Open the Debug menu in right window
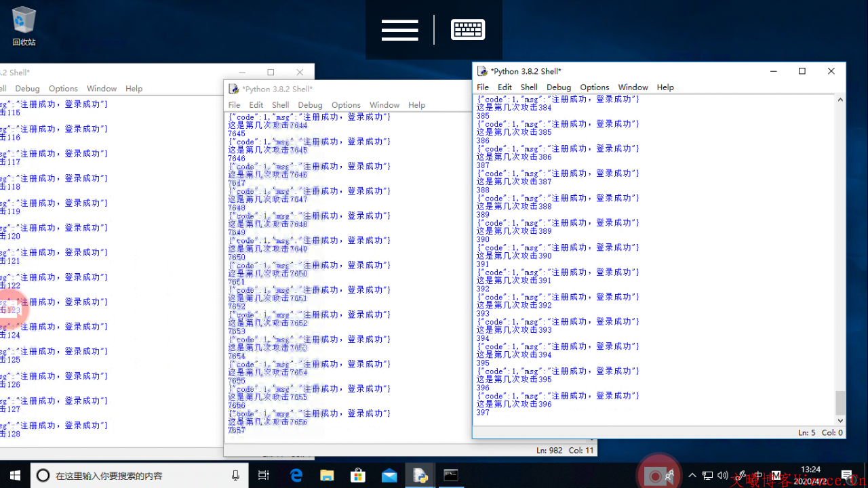The image size is (868, 488). click(559, 87)
